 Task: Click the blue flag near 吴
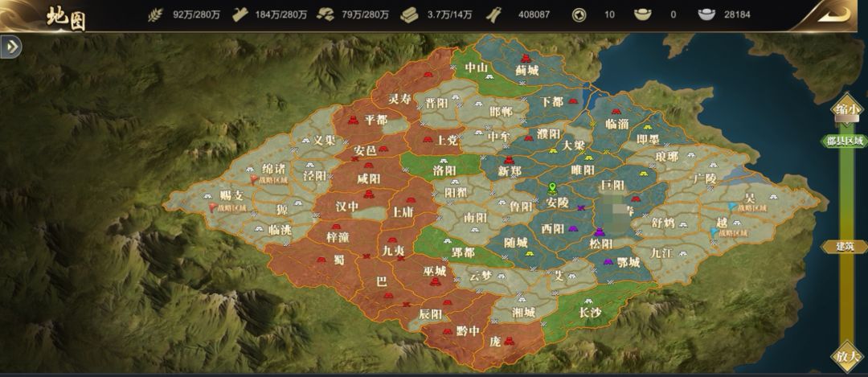pyautogui.click(x=732, y=207)
